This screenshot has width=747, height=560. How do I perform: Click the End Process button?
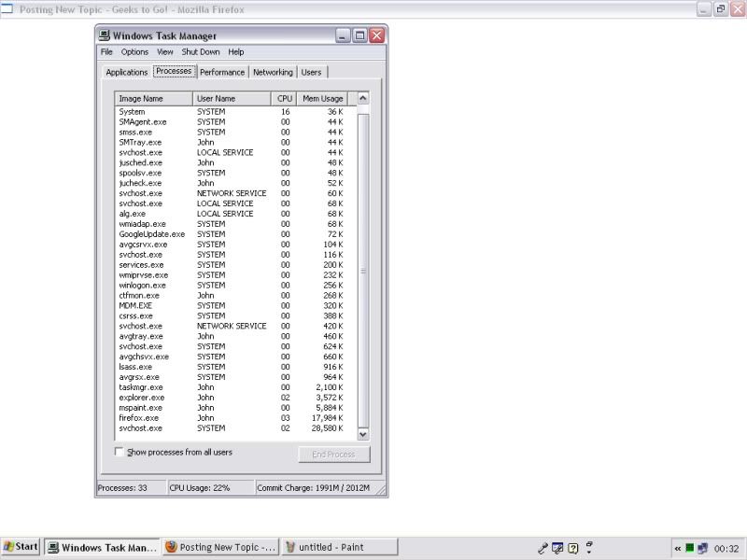point(334,455)
